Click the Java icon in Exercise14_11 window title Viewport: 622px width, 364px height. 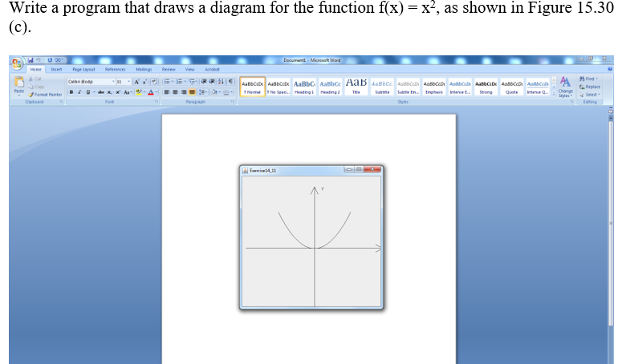pyautogui.click(x=246, y=170)
